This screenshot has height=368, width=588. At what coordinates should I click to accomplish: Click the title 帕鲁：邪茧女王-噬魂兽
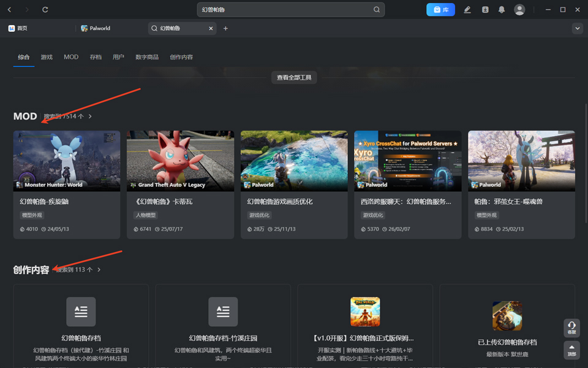pyautogui.click(x=508, y=202)
